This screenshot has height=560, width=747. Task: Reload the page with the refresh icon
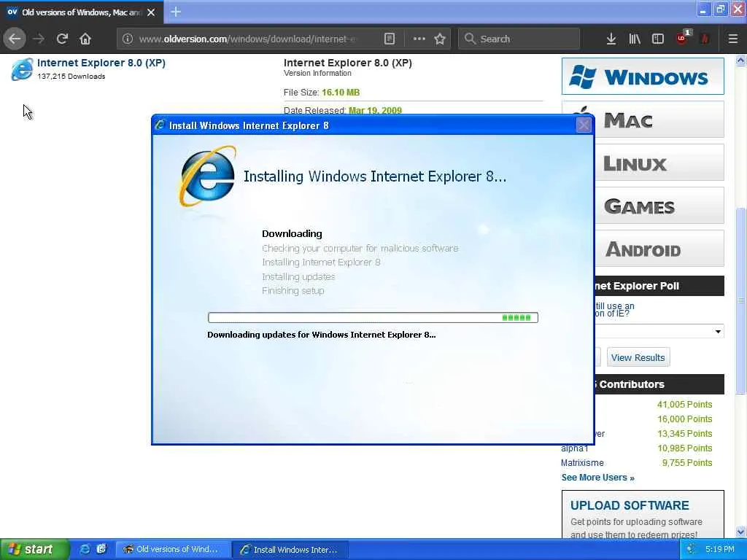62,39
